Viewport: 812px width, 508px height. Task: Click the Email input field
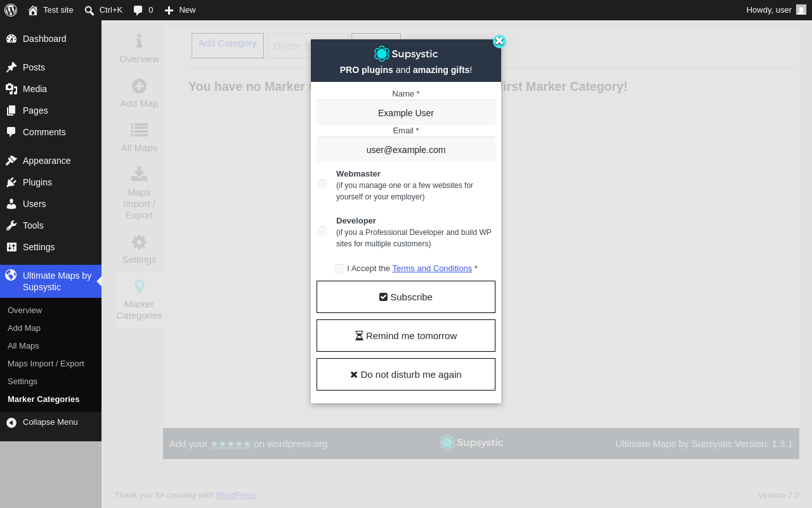coord(406,150)
